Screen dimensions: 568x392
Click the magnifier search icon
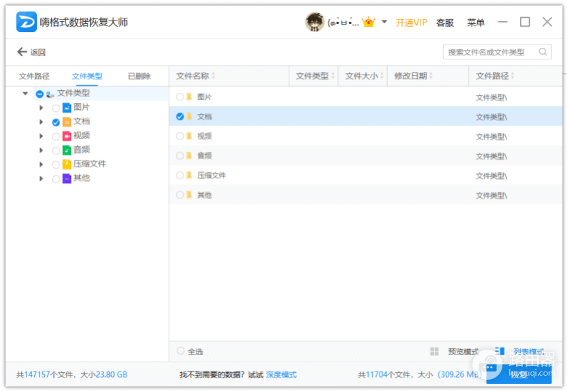pos(543,52)
